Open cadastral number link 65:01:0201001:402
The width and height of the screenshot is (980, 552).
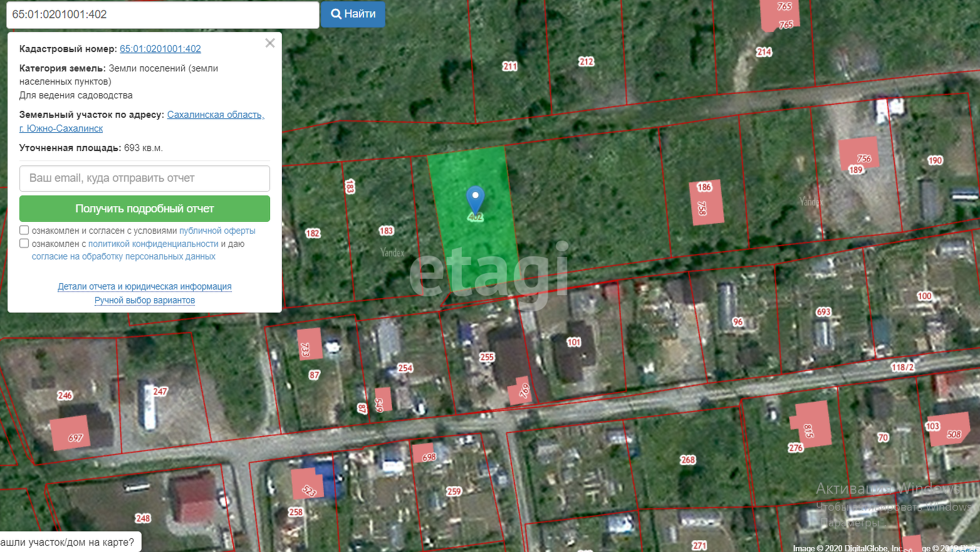pos(160,49)
